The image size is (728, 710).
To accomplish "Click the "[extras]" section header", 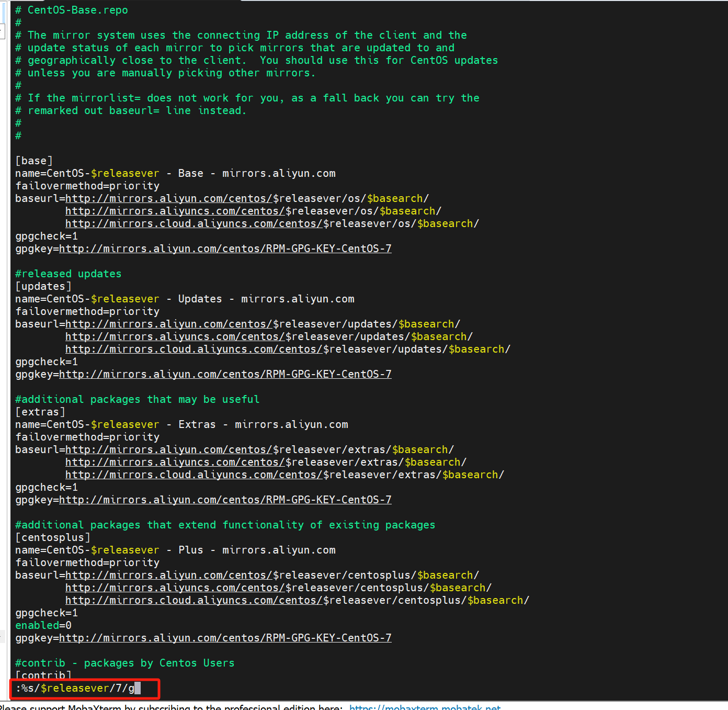I will pyautogui.click(x=40, y=412).
